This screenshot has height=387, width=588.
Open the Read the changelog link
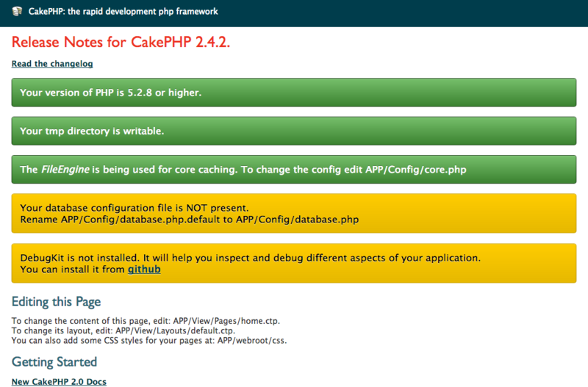[x=52, y=64]
